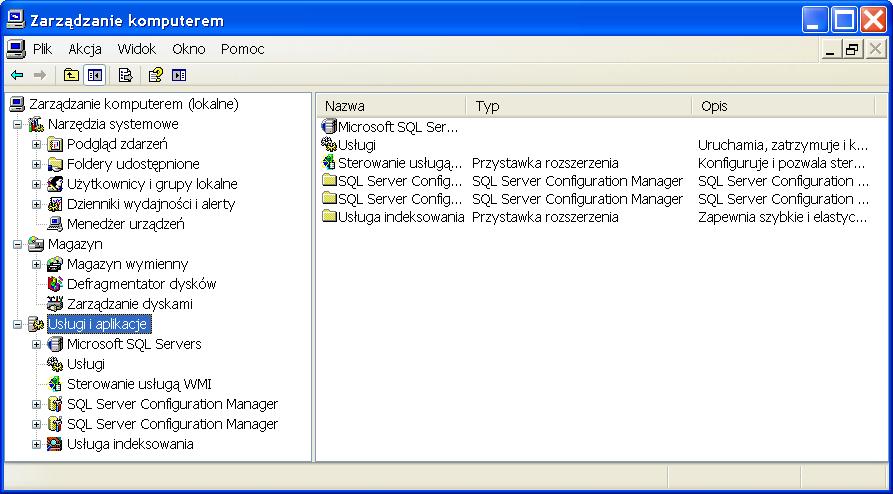Open the Pomoc menu
Image resolution: width=893 pixels, height=494 pixels.
[x=243, y=49]
